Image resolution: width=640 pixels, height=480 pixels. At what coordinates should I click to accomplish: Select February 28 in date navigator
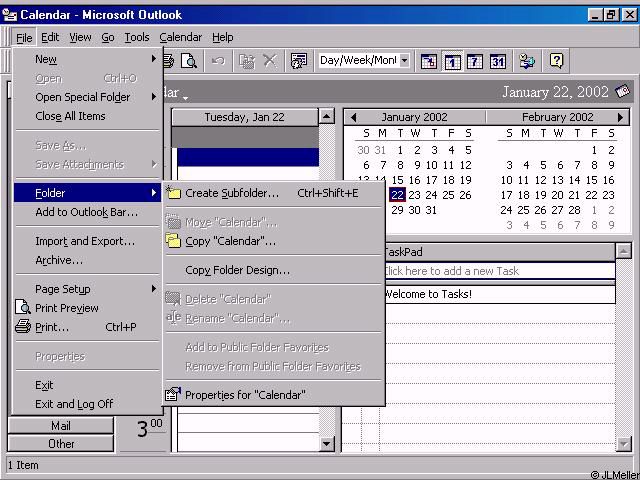point(574,210)
